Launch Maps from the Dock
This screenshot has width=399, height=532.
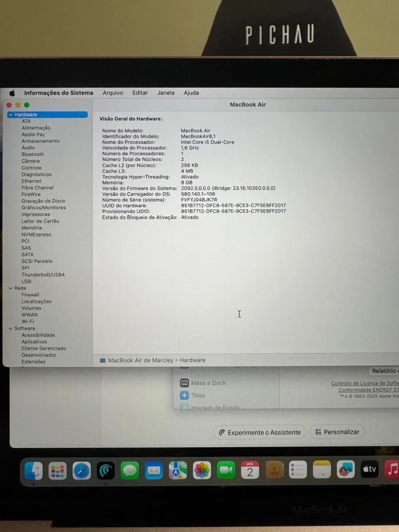(x=178, y=470)
